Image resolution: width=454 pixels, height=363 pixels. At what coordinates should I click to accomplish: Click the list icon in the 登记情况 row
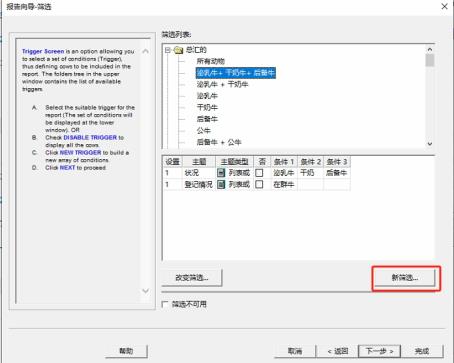point(221,184)
